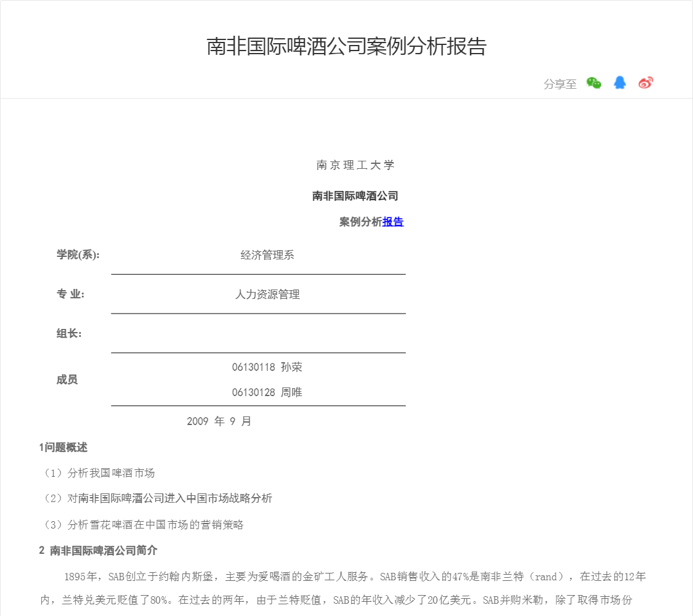Click item (3) 分析雪花啤酒在中国市场的营销策略
The width and height of the screenshot is (693, 616).
pos(142,525)
